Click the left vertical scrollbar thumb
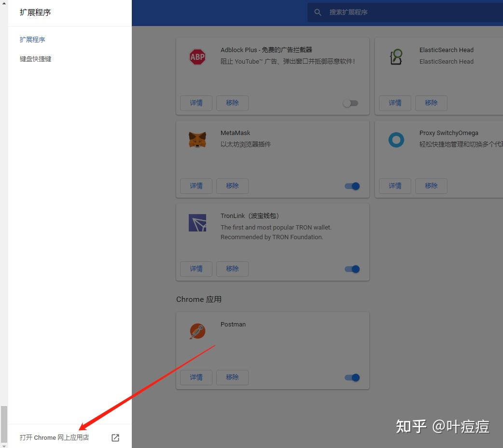The height and width of the screenshot is (448, 503). [4, 424]
